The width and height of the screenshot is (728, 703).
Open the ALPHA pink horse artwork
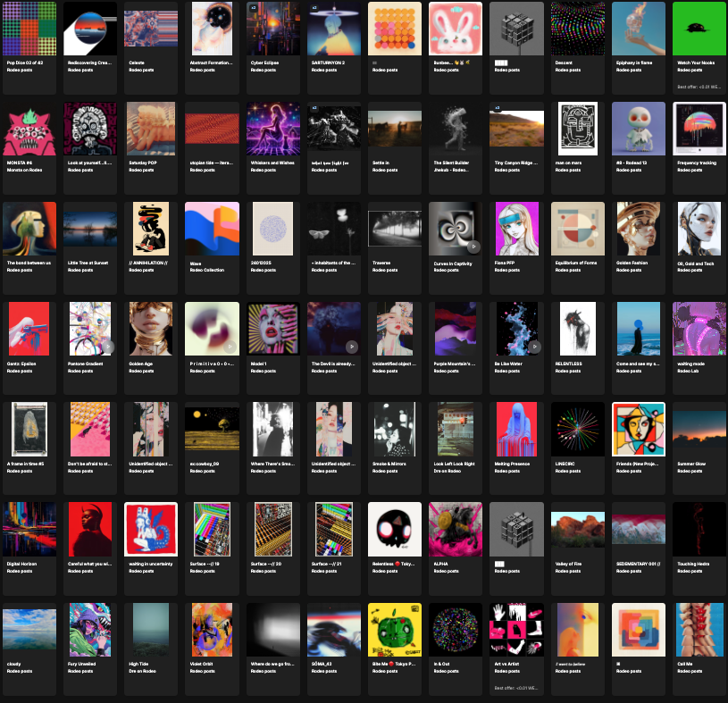click(x=456, y=529)
